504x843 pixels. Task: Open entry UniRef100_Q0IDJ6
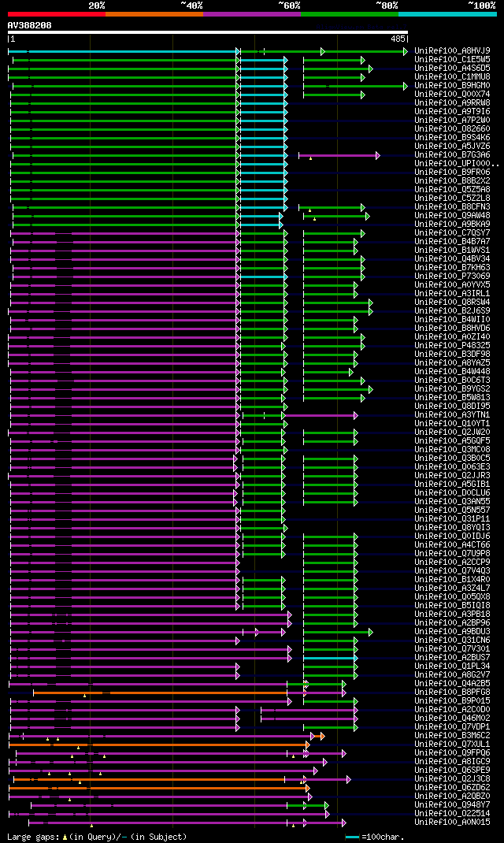click(452, 536)
